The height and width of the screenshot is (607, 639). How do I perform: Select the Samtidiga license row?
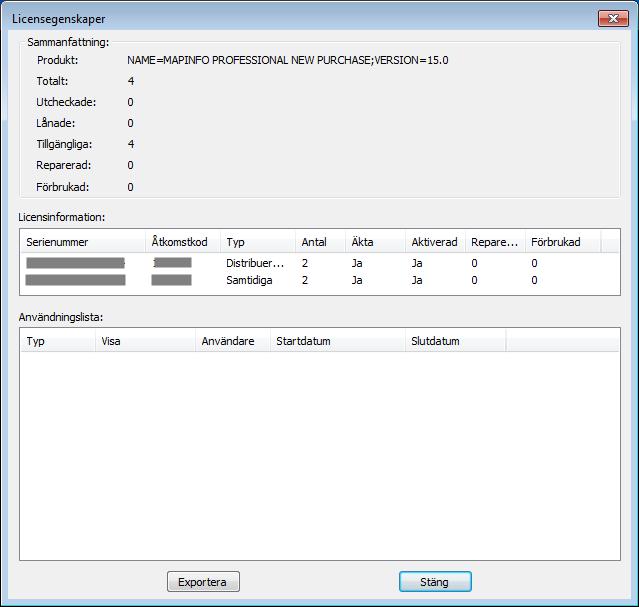coord(320,280)
